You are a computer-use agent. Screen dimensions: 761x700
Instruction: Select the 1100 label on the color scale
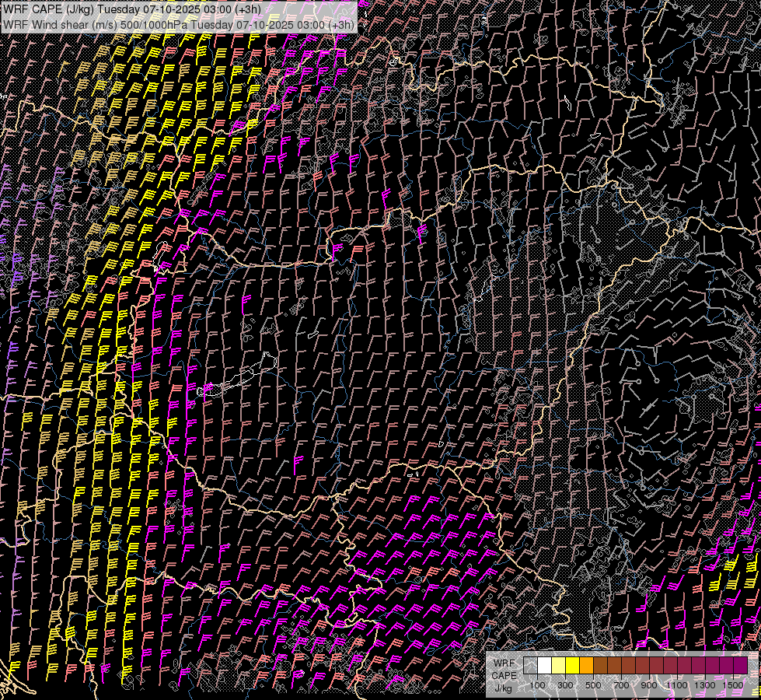coord(677,685)
